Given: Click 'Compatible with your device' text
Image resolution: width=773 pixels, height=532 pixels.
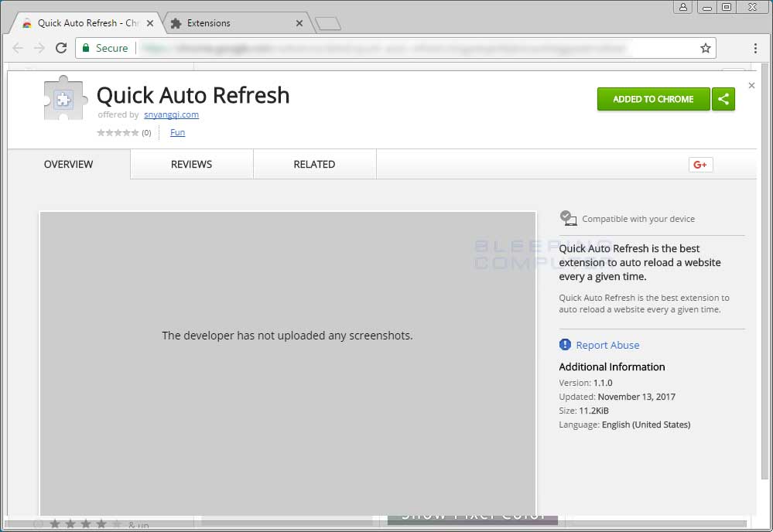Looking at the screenshot, I should (638, 219).
